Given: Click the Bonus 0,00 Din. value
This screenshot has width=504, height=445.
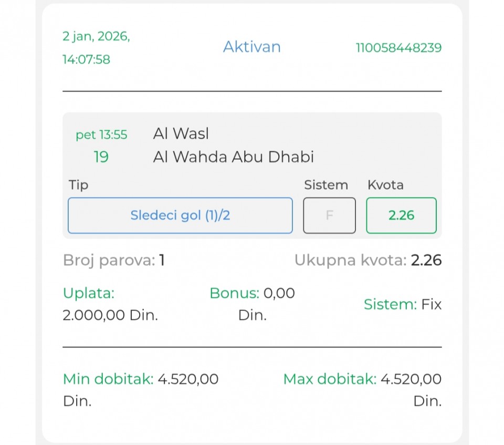Looking at the screenshot, I should (x=252, y=304).
